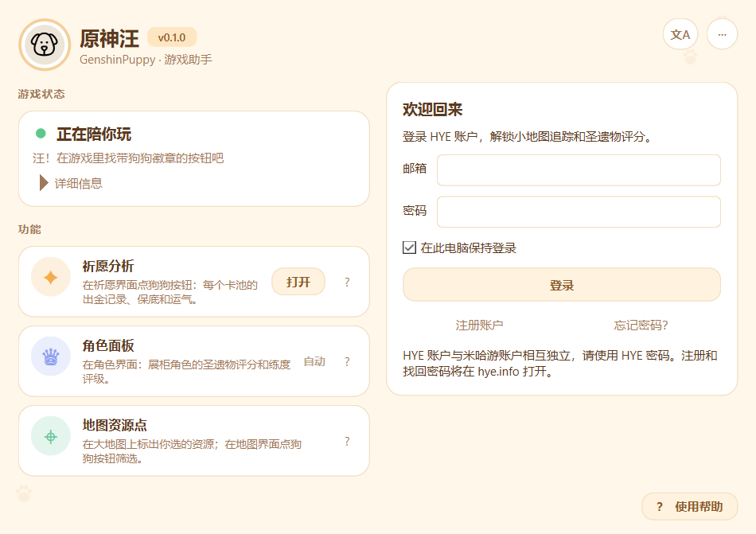756x534 pixels.
Task: Click the v0.1.0 version badge
Action: (x=172, y=37)
